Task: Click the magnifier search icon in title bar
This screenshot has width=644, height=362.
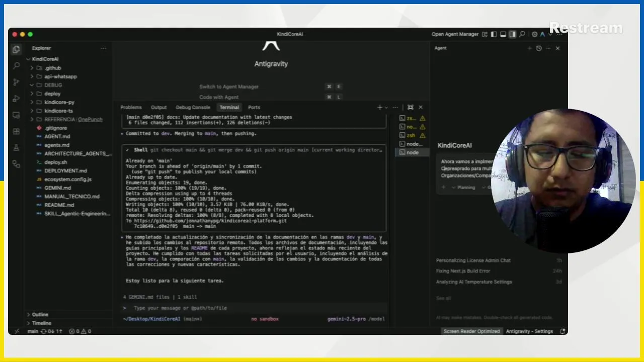Action: (x=522, y=34)
